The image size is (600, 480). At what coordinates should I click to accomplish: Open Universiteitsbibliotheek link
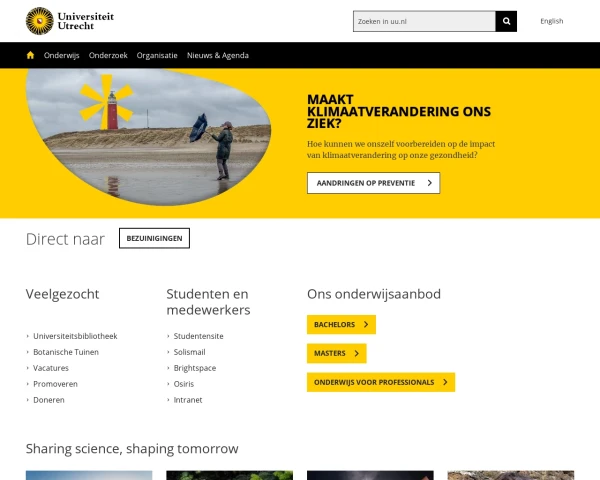coord(75,336)
